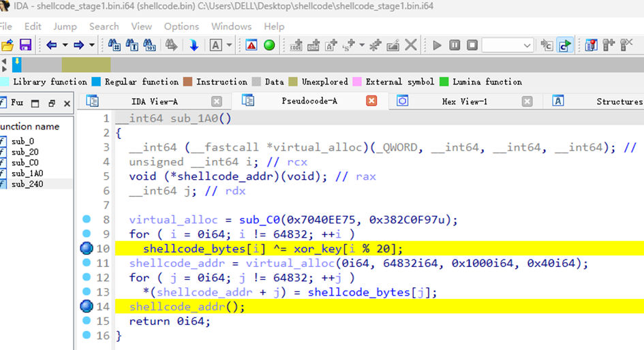The height and width of the screenshot is (350, 644).
Task: Open the Search menu
Action: tap(104, 27)
